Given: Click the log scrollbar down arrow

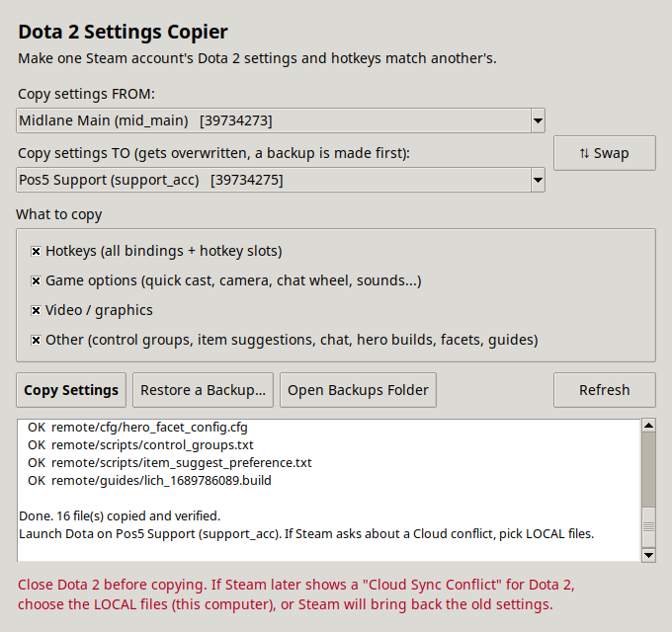Looking at the screenshot, I should tap(649, 555).
